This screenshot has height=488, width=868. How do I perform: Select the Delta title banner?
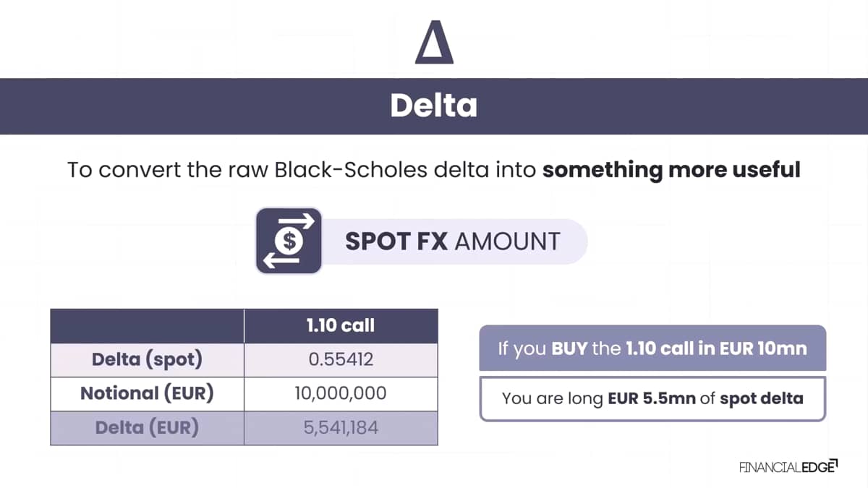coord(434,106)
